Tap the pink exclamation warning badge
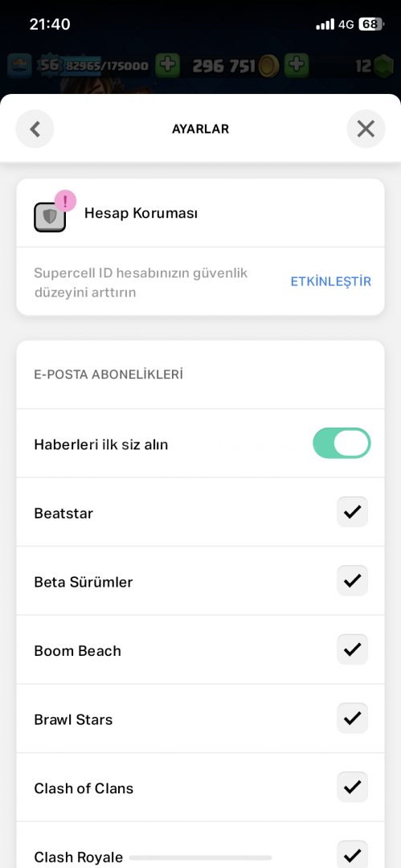 point(65,200)
